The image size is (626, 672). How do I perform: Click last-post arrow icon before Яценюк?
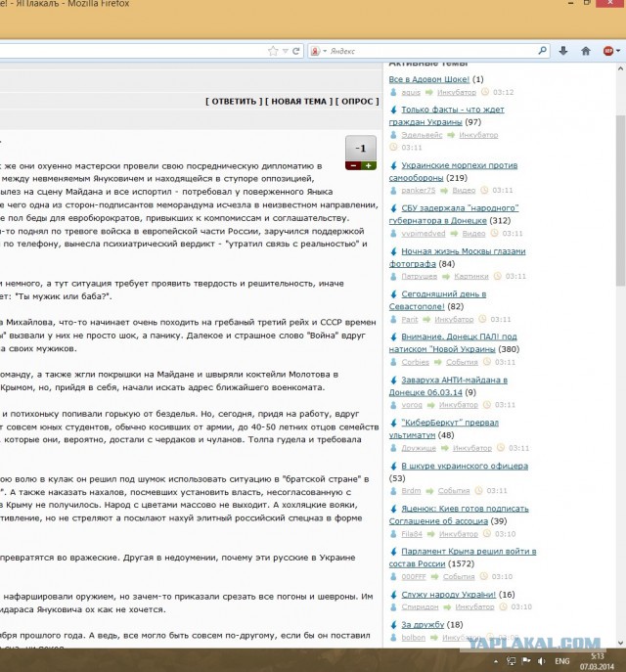pos(393,509)
